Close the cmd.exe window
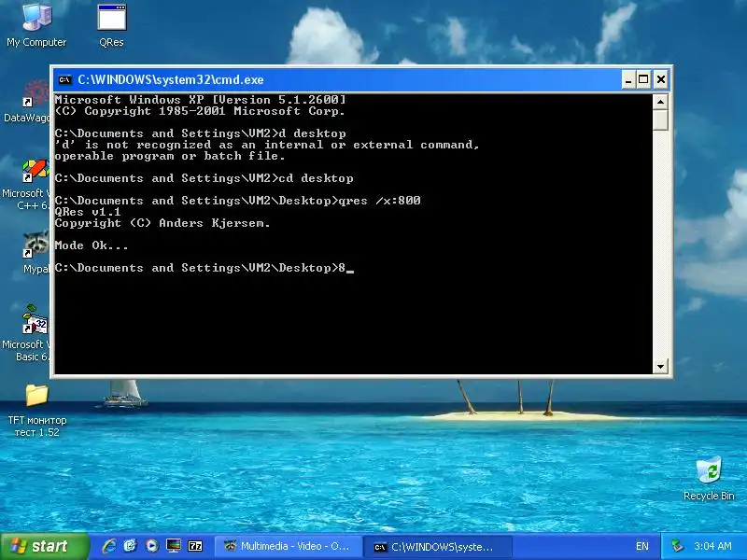 pos(661,79)
